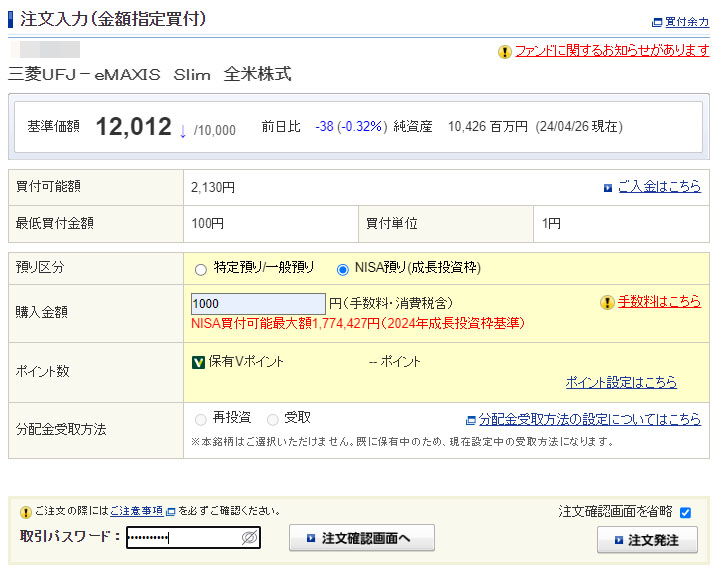This screenshot has width=718, height=574.
Task: Click the warning icon next to 手数料はこちら
Action: (607, 303)
